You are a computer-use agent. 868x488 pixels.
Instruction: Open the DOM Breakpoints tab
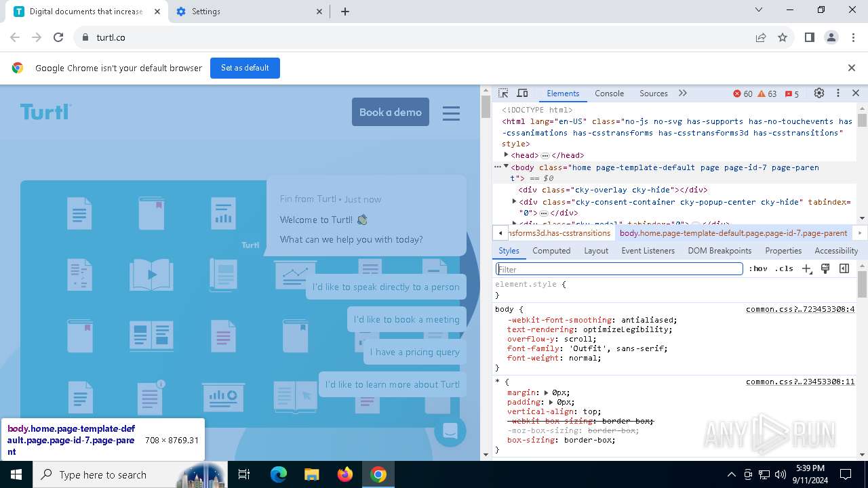point(719,251)
